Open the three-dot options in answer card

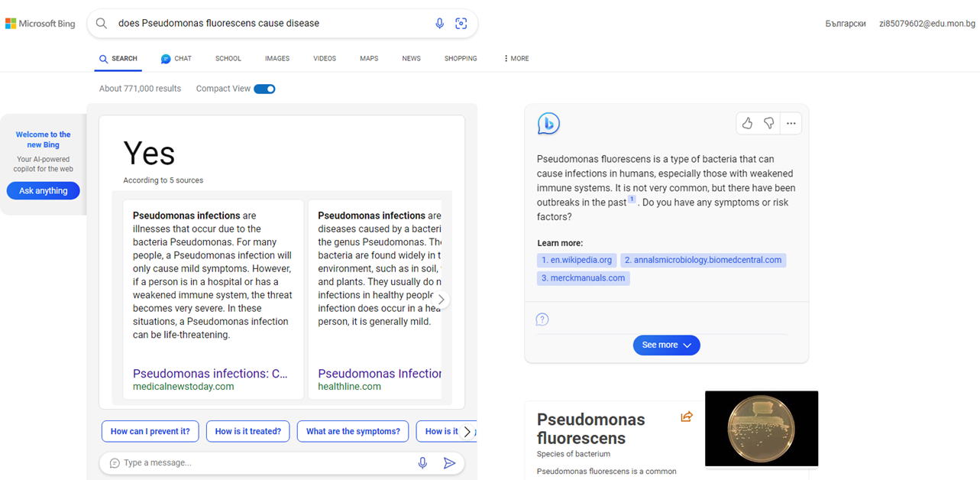791,123
